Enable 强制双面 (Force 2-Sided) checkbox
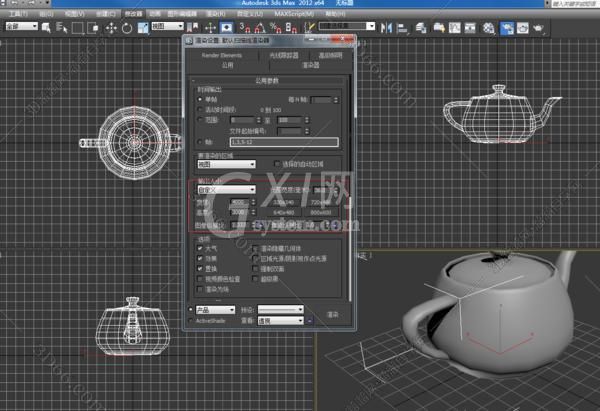The image size is (600, 411). pyautogui.click(x=256, y=269)
